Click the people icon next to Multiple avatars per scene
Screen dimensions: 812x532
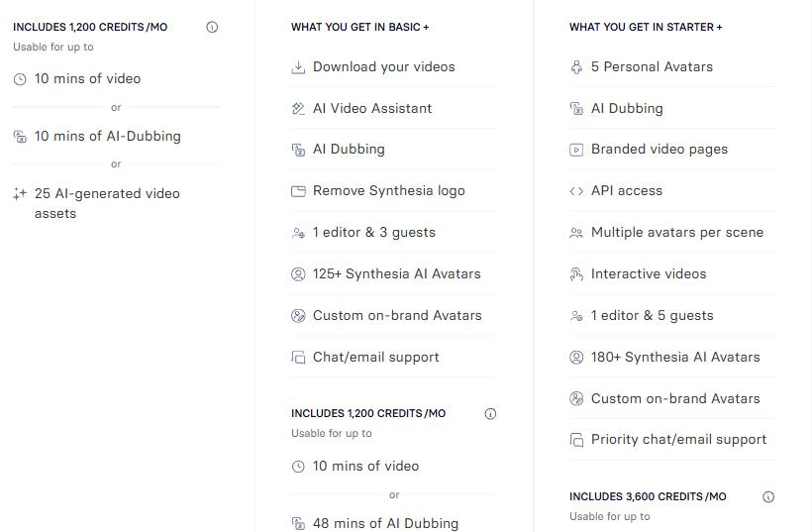pyautogui.click(x=576, y=233)
